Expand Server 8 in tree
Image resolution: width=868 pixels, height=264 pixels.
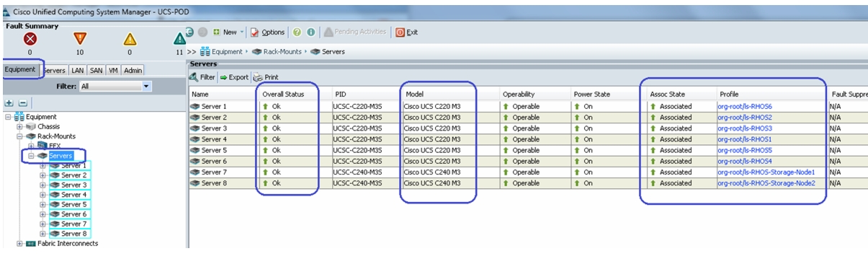pos(42,234)
